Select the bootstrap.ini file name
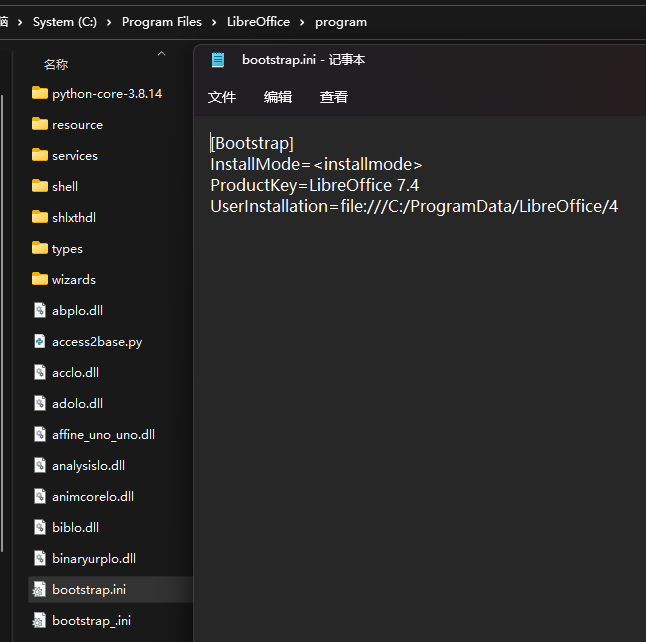The width and height of the screenshot is (646, 642). 89,590
